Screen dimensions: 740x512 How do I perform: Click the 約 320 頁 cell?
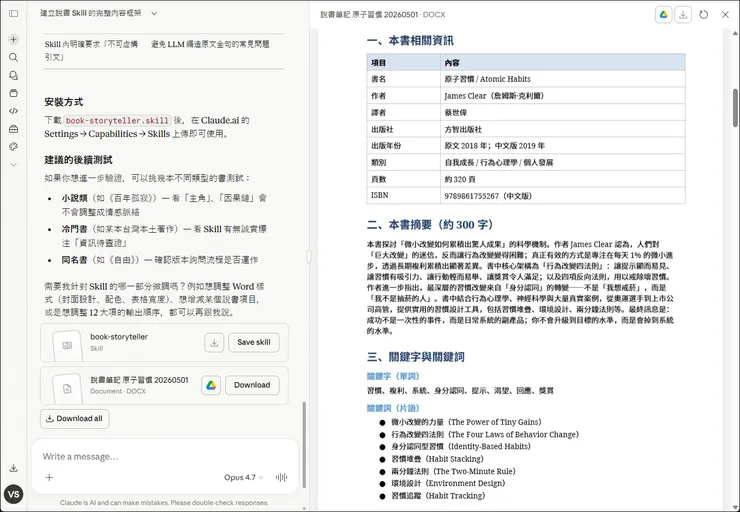[x=563, y=179]
